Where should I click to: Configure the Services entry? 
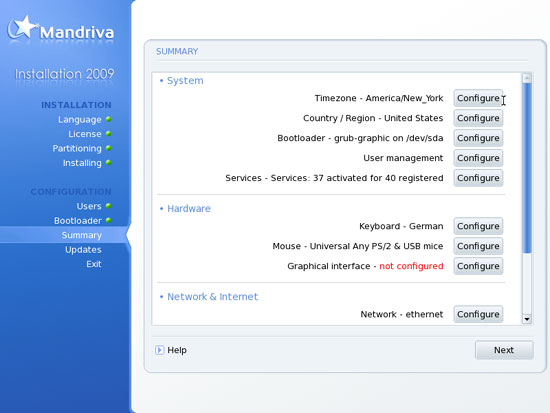tap(478, 178)
